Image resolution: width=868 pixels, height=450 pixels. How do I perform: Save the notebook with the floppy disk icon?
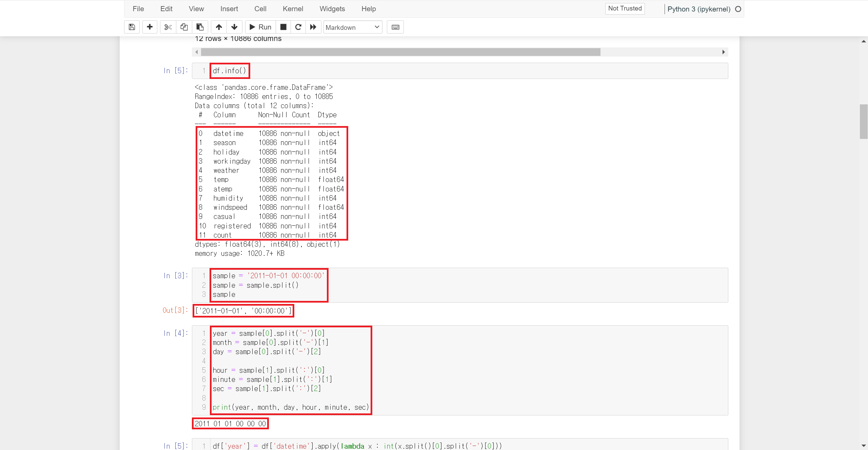pos(132,27)
